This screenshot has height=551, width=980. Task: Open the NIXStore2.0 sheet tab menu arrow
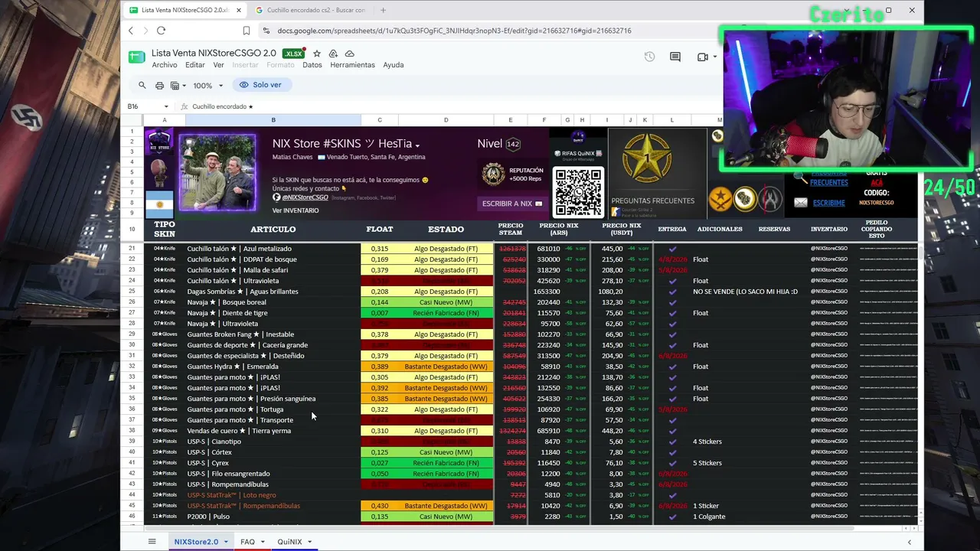pos(226,542)
